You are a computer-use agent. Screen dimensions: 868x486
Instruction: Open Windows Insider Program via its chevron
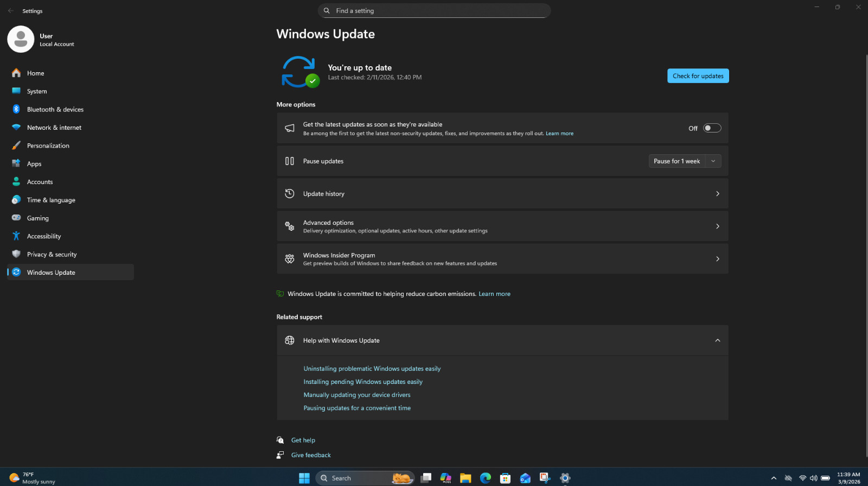click(x=718, y=259)
